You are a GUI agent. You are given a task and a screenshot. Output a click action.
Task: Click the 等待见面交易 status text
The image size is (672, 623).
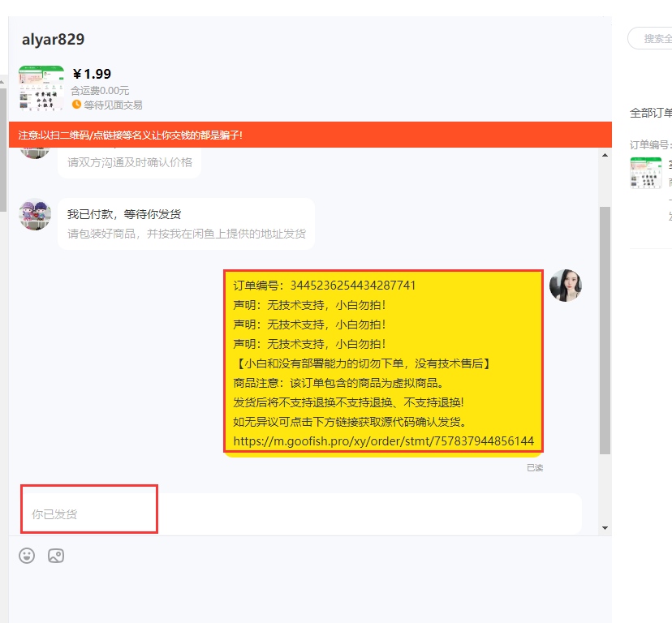(x=112, y=104)
